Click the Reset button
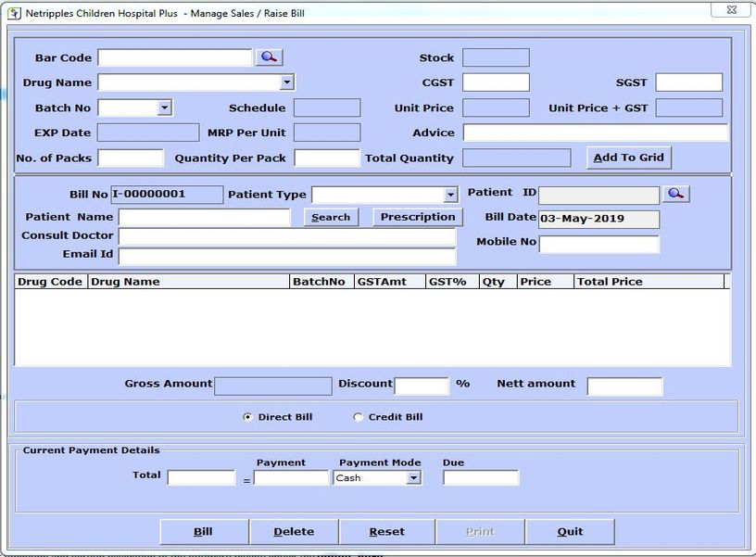Image resolution: width=756 pixels, height=557 pixels. click(x=386, y=531)
